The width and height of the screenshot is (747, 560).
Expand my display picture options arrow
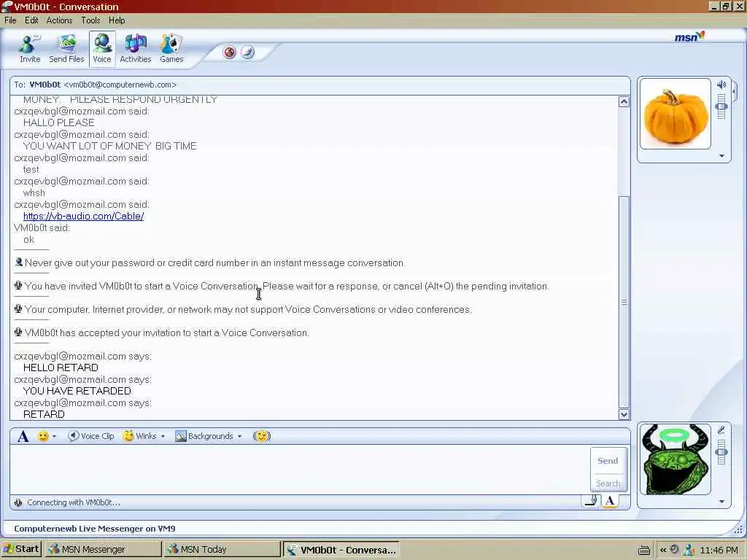tap(721, 502)
